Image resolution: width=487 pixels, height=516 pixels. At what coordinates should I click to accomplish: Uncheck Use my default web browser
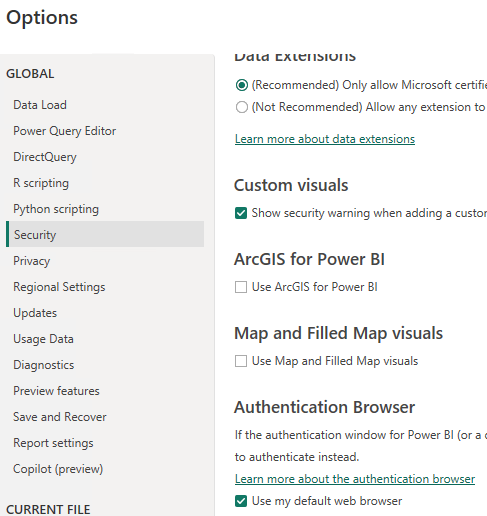click(241, 501)
